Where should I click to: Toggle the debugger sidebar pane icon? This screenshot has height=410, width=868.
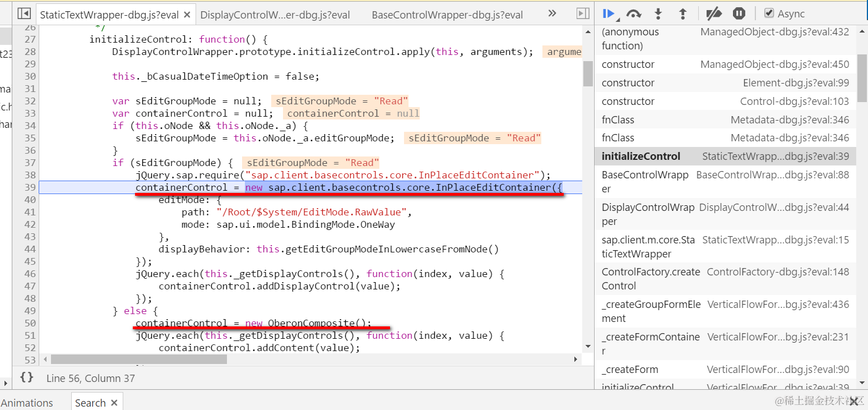[x=583, y=13]
